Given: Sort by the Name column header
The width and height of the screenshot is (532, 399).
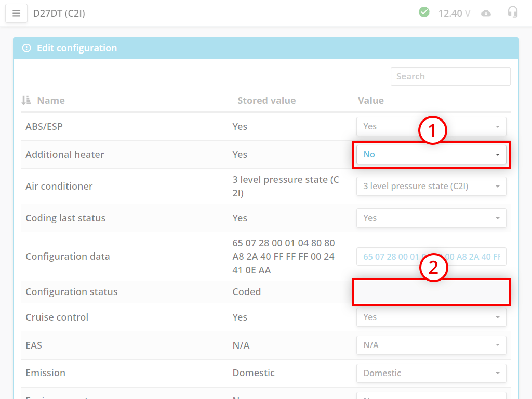Looking at the screenshot, I should pos(51,101).
